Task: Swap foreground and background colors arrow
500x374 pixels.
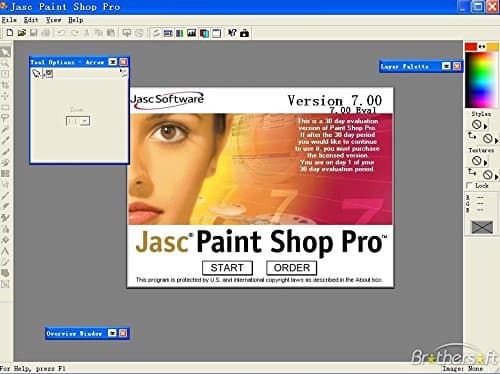Action: coord(482,47)
